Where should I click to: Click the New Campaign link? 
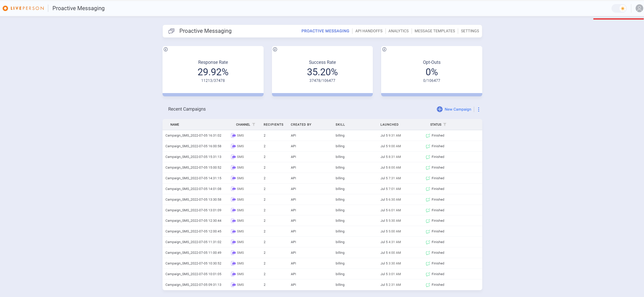pos(458,109)
